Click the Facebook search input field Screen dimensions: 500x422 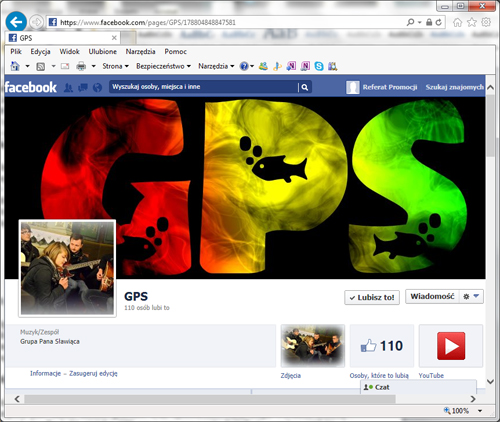click(x=204, y=87)
